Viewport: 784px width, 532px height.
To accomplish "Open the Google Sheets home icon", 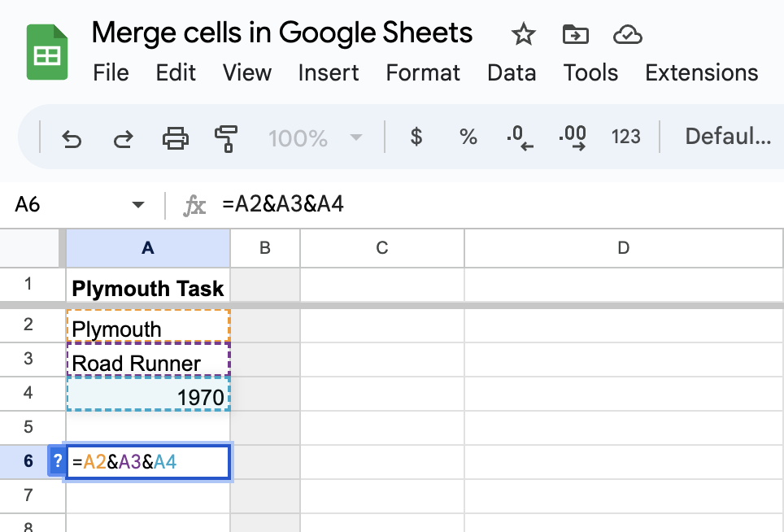I will tap(47, 52).
